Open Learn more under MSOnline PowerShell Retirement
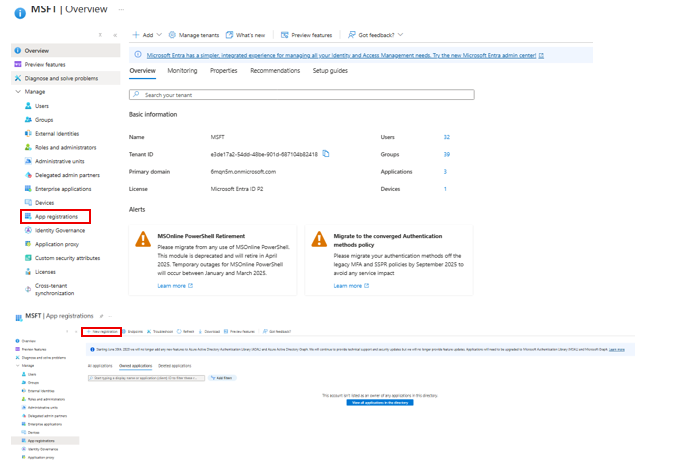680x468 pixels. point(175,286)
